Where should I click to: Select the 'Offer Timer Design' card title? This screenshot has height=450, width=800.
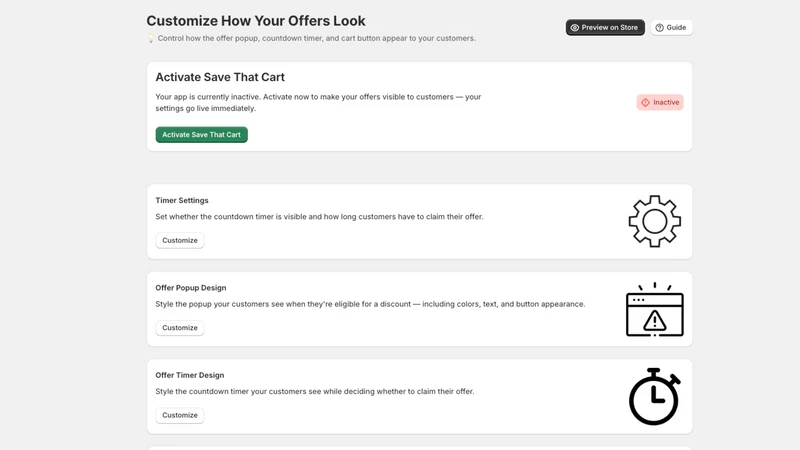tap(190, 375)
